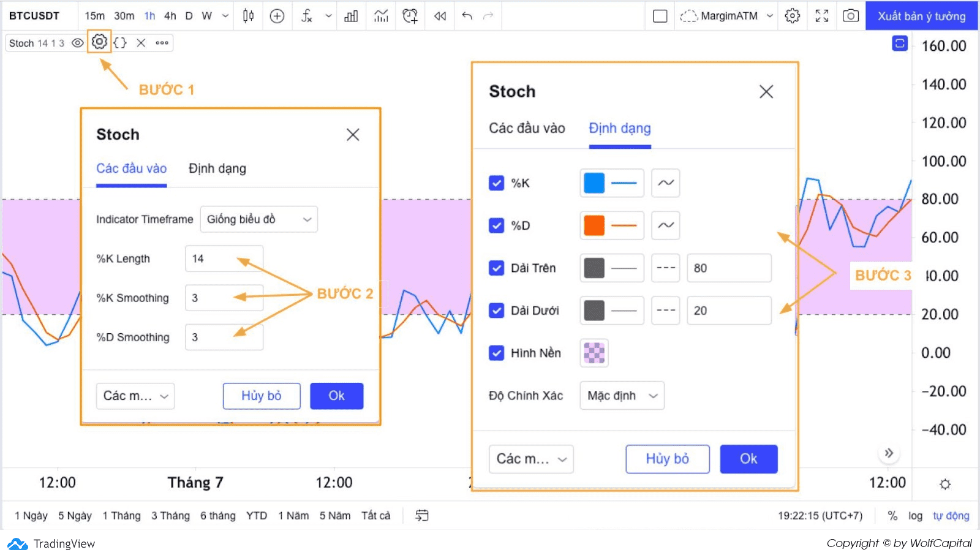Click Ok in right Stoch dialog
The image size is (980, 555).
tap(748, 459)
